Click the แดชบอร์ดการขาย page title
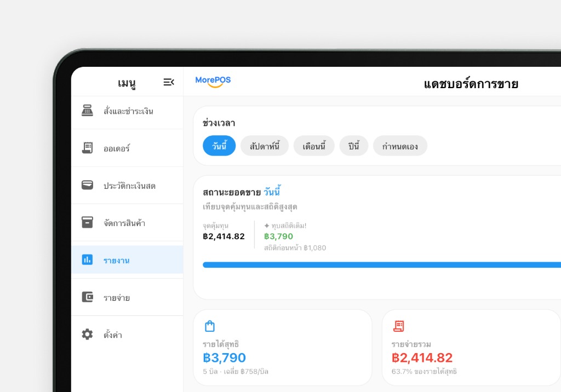561x392 pixels. point(471,84)
